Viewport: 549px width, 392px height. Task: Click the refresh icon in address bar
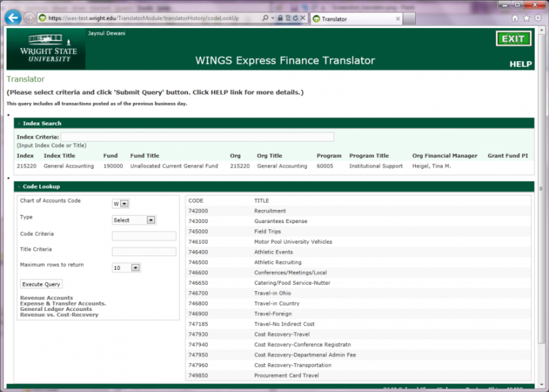(x=294, y=18)
